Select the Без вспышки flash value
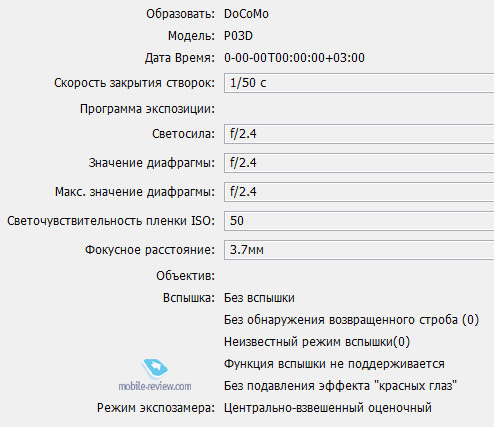 click(x=259, y=298)
